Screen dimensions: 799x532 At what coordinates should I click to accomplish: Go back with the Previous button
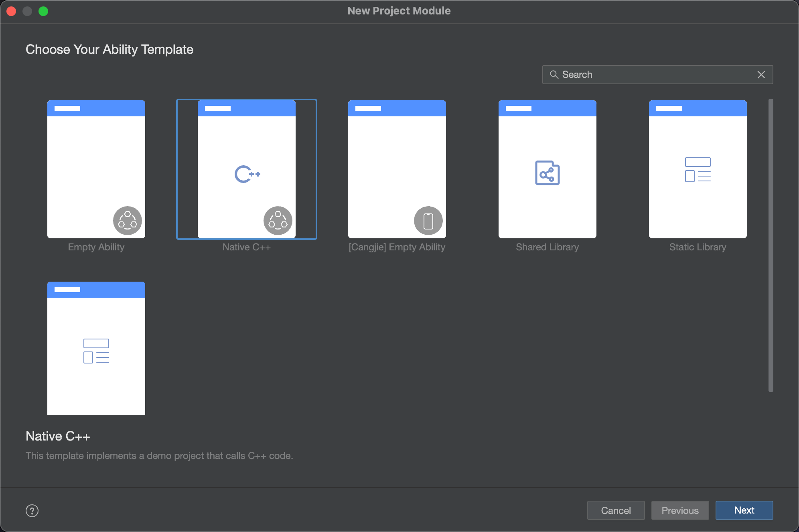point(680,510)
